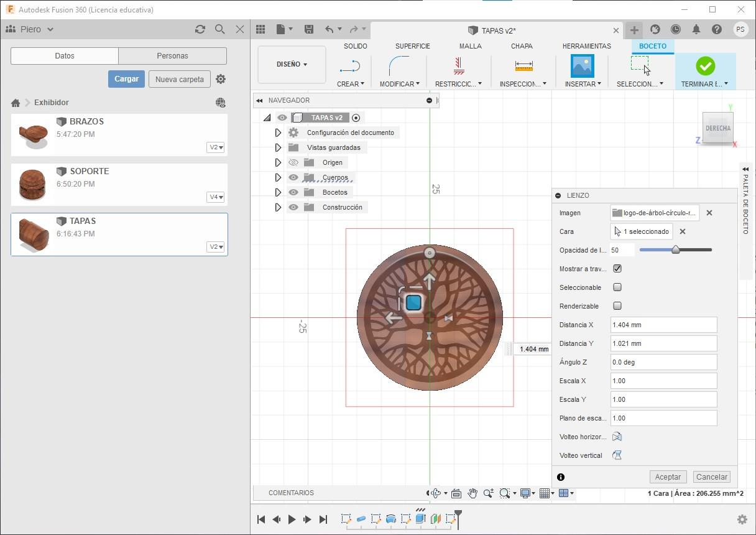
Task: Open the CREAR dropdown menu
Action: 351,84
